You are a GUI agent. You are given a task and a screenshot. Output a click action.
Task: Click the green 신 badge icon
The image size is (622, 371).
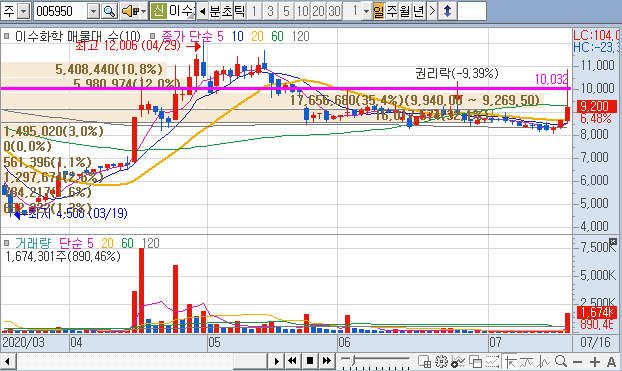[x=158, y=11]
